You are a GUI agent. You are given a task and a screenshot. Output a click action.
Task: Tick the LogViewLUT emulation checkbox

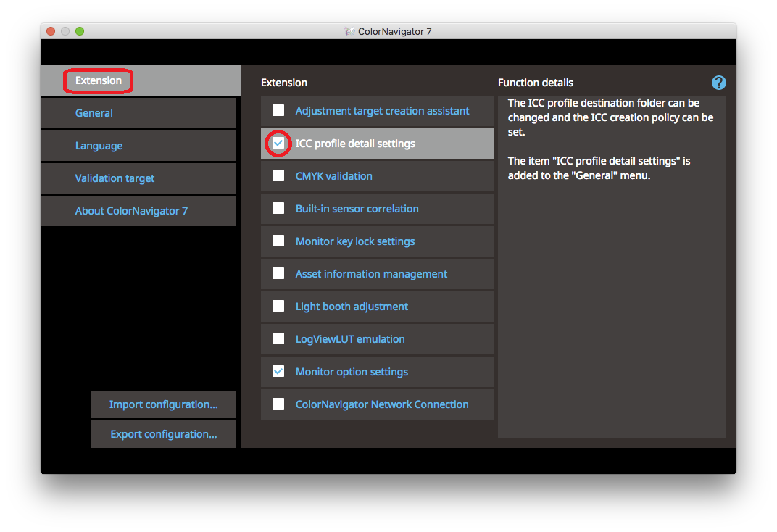pyautogui.click(x=278, y=338)
